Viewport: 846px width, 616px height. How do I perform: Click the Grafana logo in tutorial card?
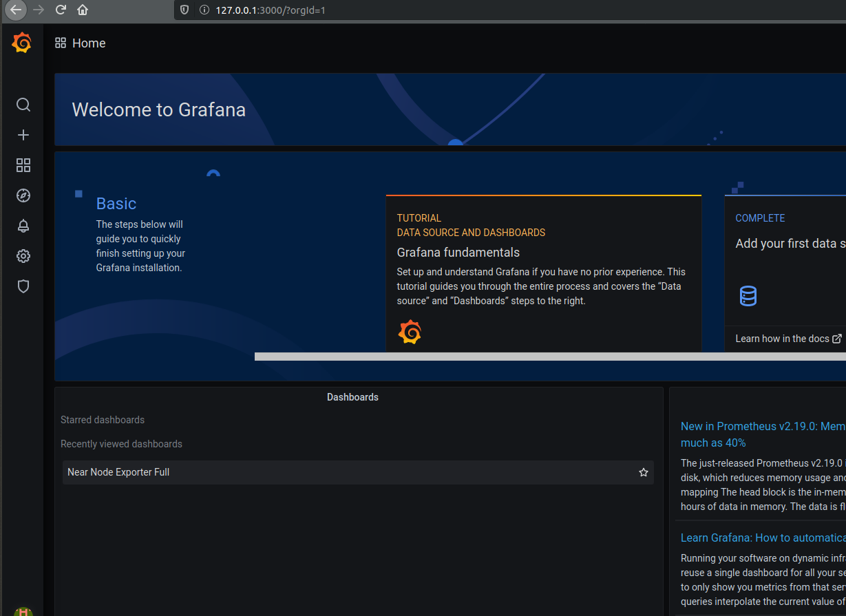pos(410,332)
